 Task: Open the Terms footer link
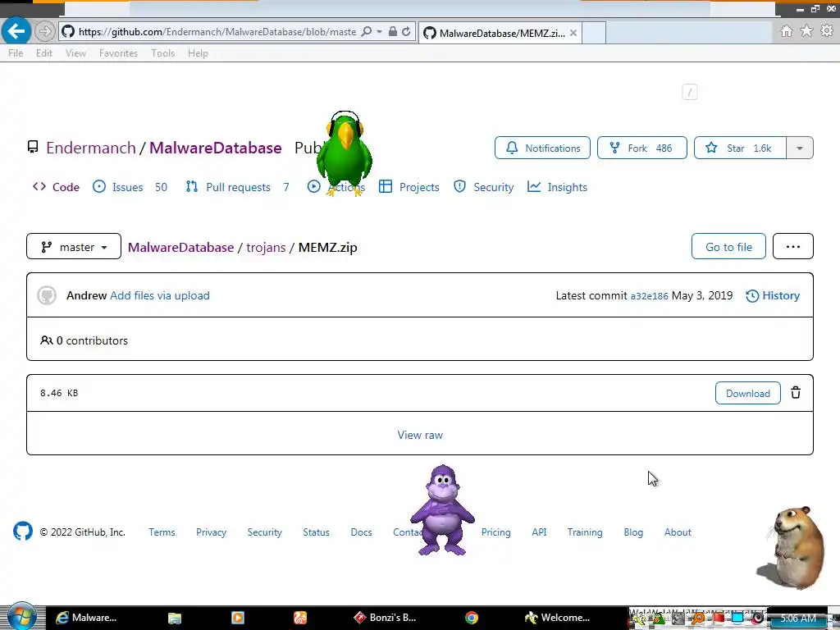[x=162, y=532]
